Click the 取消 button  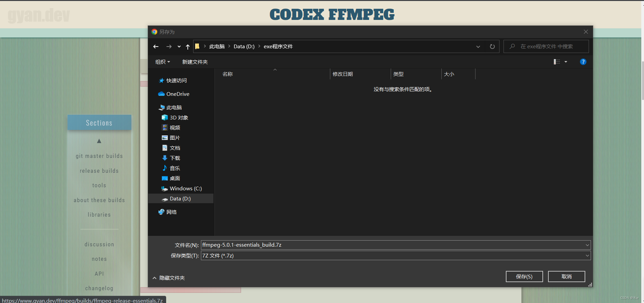(x=566, y=276)
